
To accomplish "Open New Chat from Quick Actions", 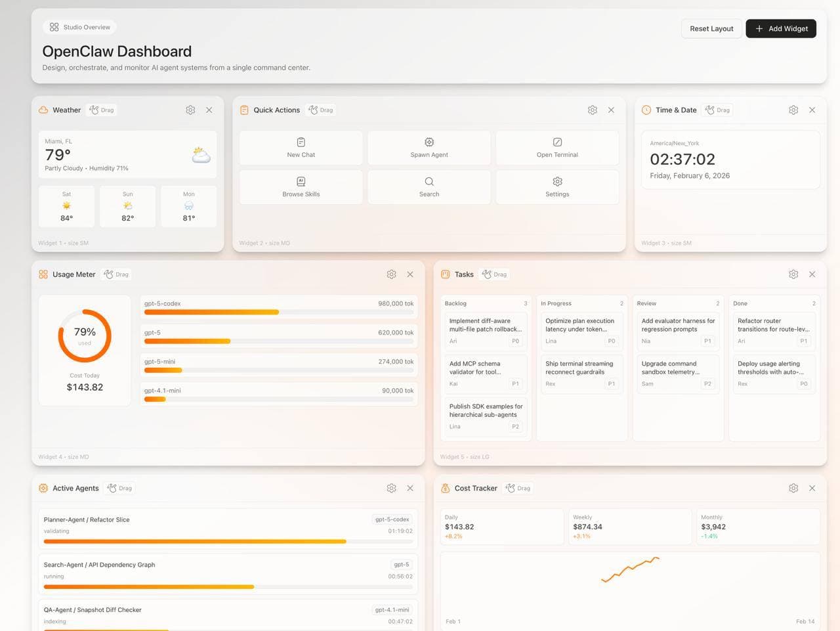I will pyautogui.click(x=301, y=147).
